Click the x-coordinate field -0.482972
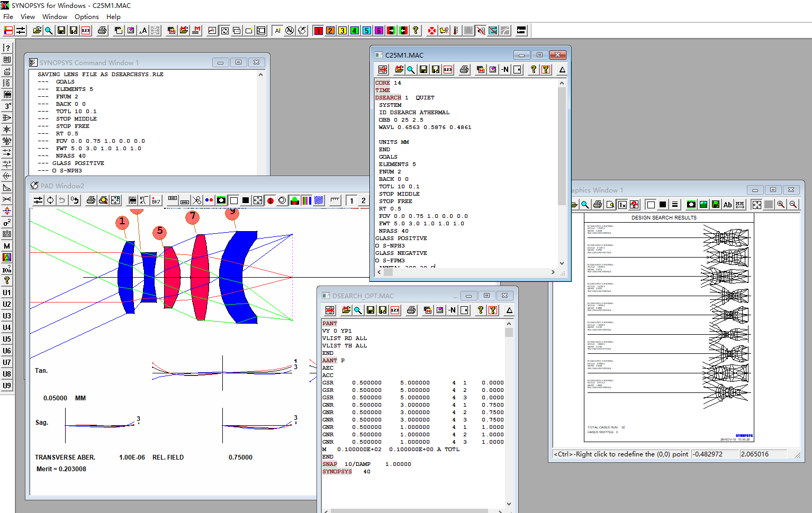The image size is (812, 513). (x=715, y=454)
